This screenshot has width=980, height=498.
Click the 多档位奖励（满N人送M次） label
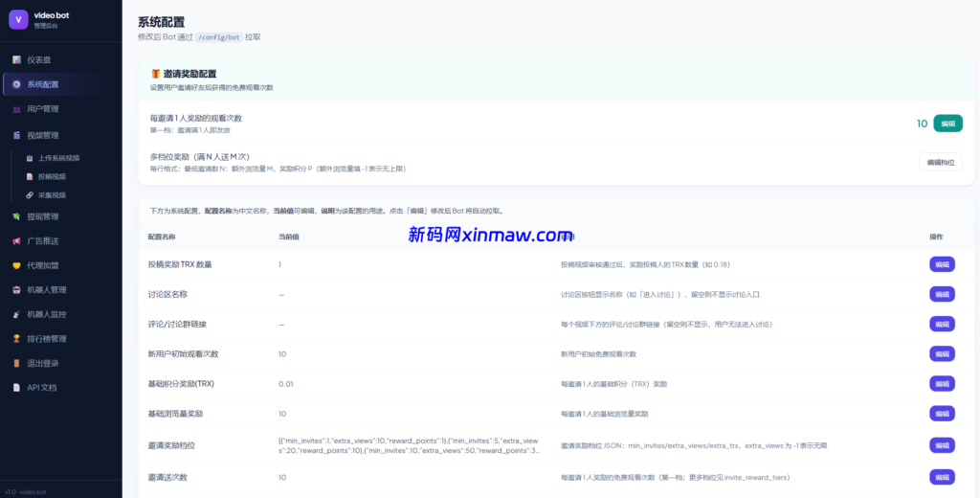coord(200,156)
